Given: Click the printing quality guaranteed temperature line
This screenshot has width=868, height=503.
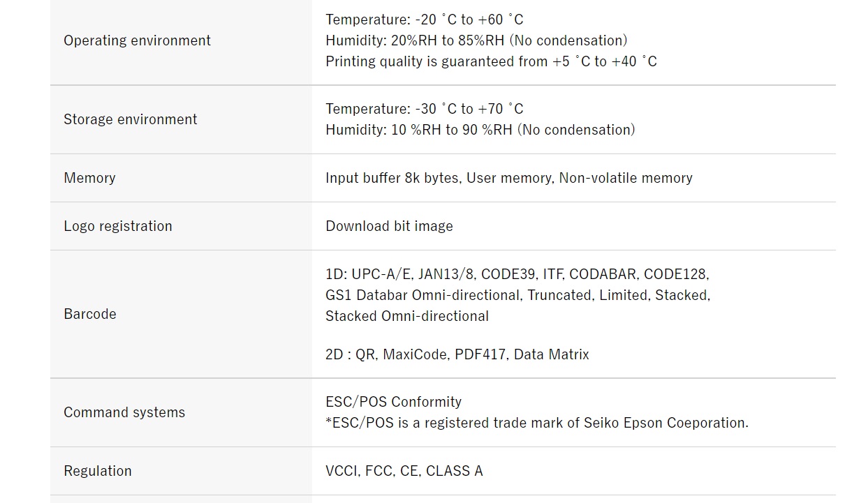Looking at the screenshot, I should coord(491,61).
